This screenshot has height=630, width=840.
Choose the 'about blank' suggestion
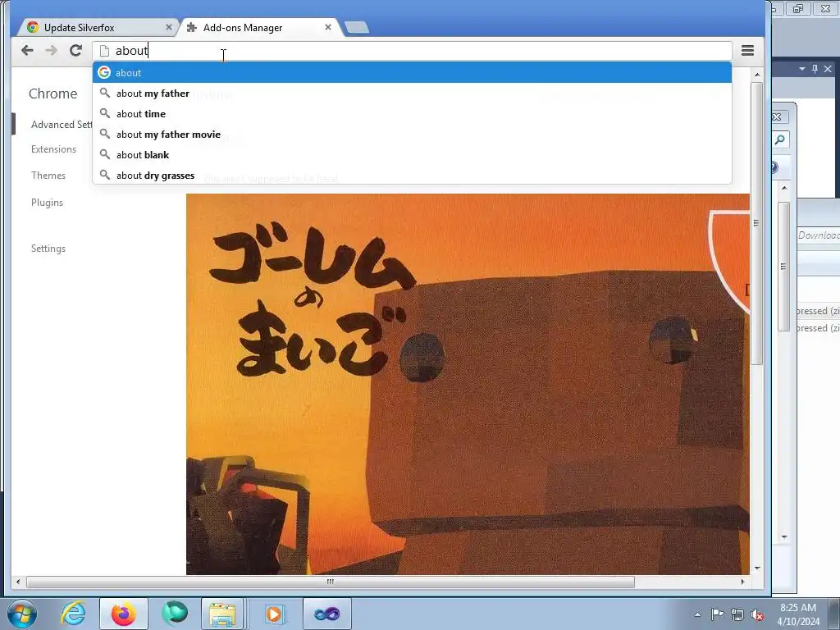tap(412, 155)
